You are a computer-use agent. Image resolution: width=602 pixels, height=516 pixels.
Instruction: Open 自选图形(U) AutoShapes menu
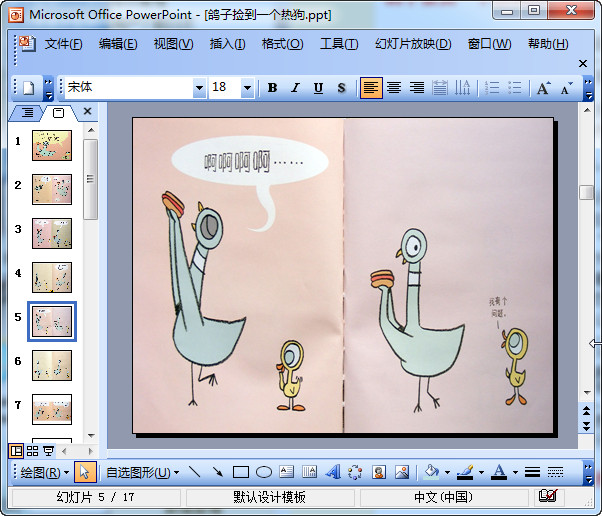(x=142, y=472)
